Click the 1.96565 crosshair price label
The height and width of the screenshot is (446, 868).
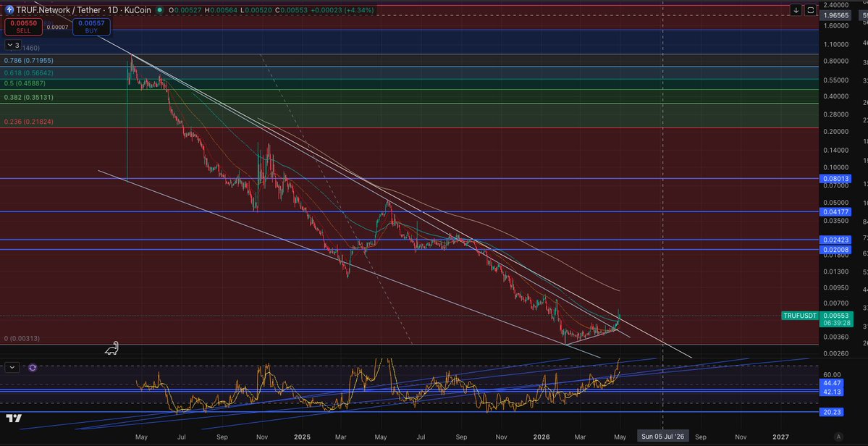pos(836,15)
